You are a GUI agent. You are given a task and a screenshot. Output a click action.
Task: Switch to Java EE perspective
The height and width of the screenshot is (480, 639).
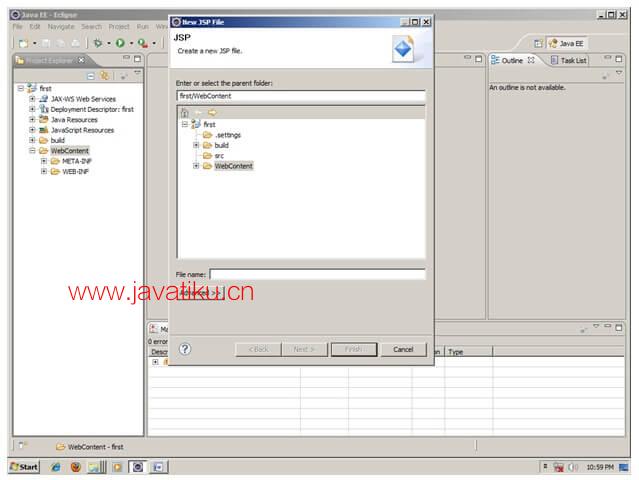(x=567, y=43)
